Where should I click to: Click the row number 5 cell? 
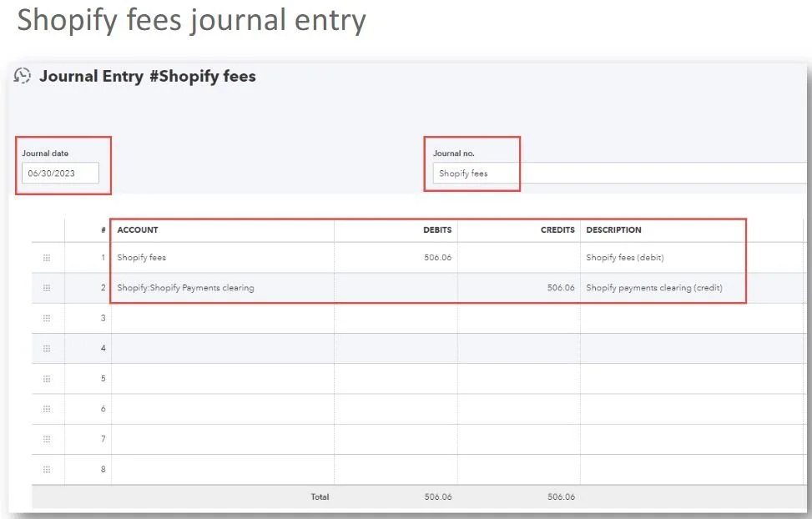click(x=88, y=379)
